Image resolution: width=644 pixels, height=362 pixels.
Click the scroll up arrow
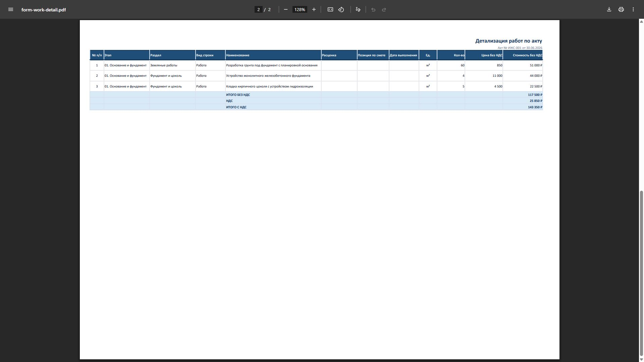pos(642,21)
